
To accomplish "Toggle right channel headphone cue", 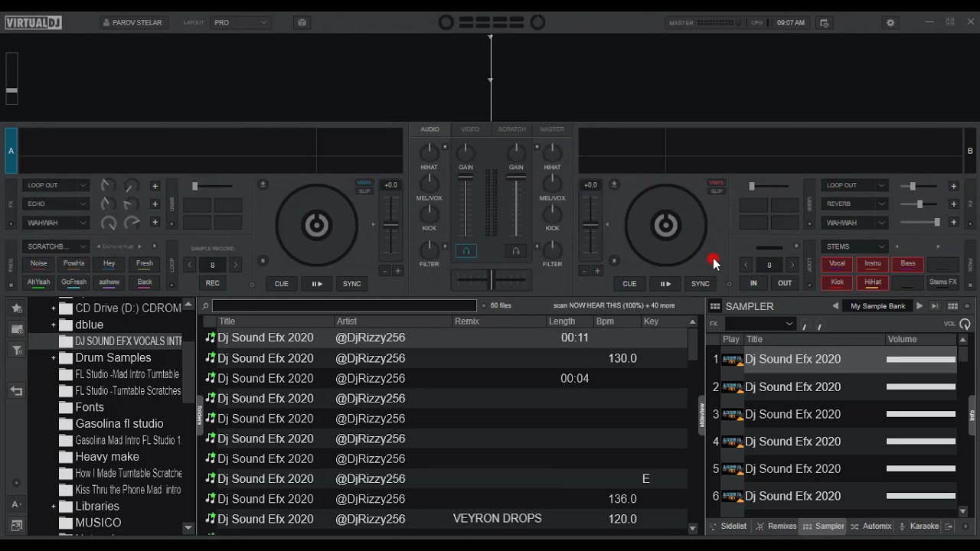I will pos(515,251).
